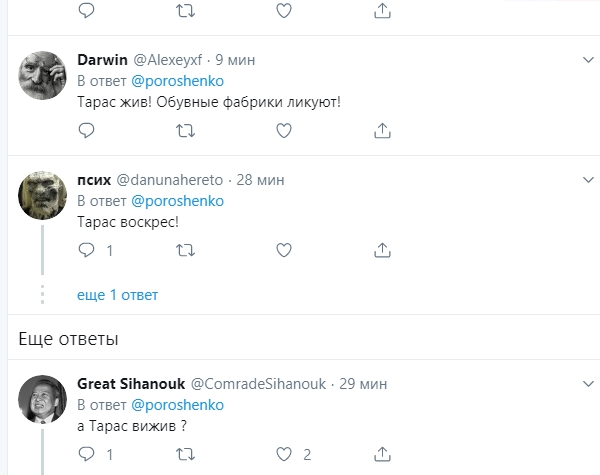
Task: Open options chevron on Darwin's tweet
Action: click(x=589, y=60)
